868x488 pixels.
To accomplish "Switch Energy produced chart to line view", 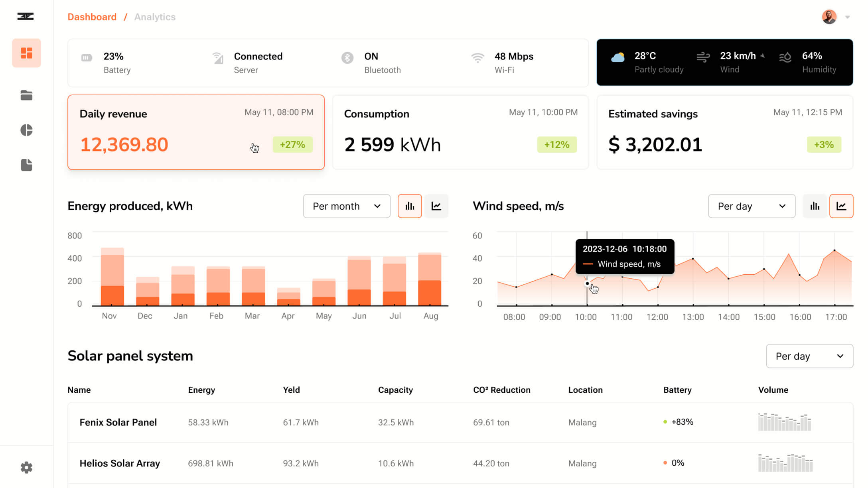I will coord(436,206).
